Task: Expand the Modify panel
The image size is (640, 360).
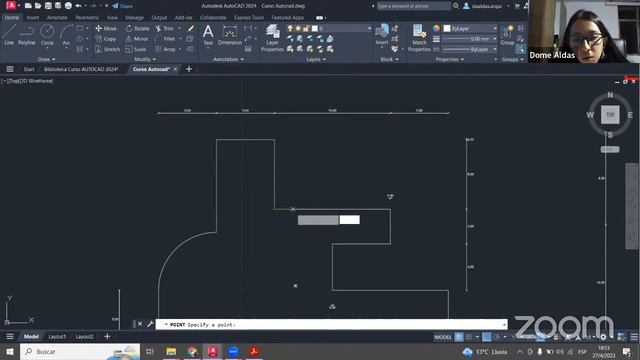Action: 145,59
